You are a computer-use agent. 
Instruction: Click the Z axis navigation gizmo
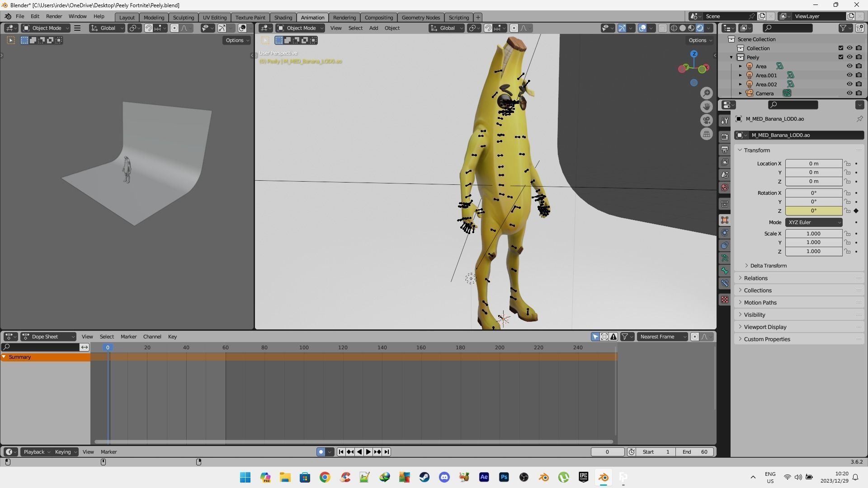[x=694, y=54]
